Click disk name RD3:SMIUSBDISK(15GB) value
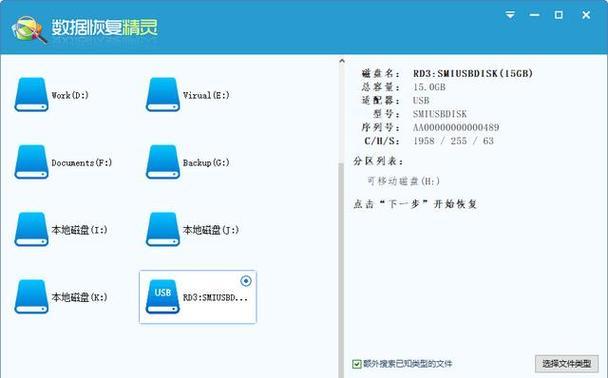Viewport: 608px width, 378px height. pos(473,73)
